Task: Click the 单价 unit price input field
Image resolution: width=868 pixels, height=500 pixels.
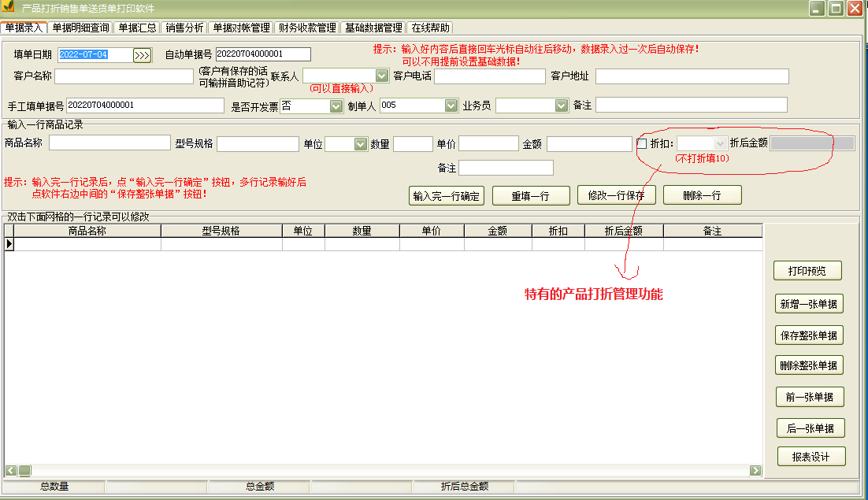Action: tap(489, 144)
